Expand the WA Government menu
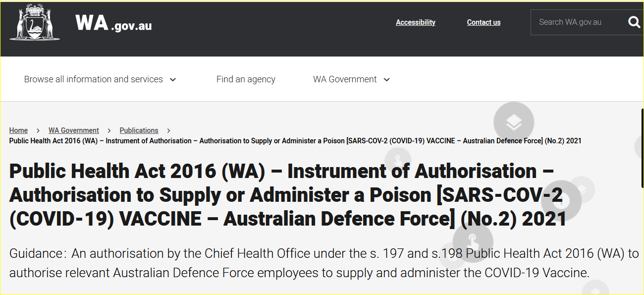Screen dimensions: 644x295 coord(351,79)
